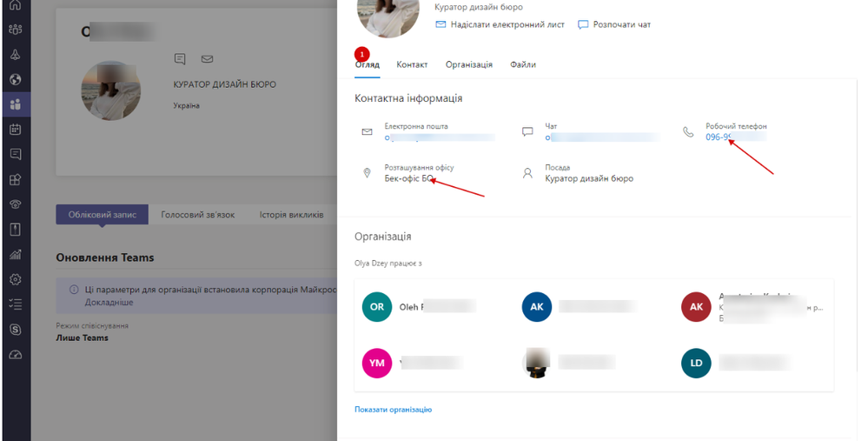This screenshot has width=868, height=441.
Task: Open the Org-wide settings gear icon
Action: point(16,279)
